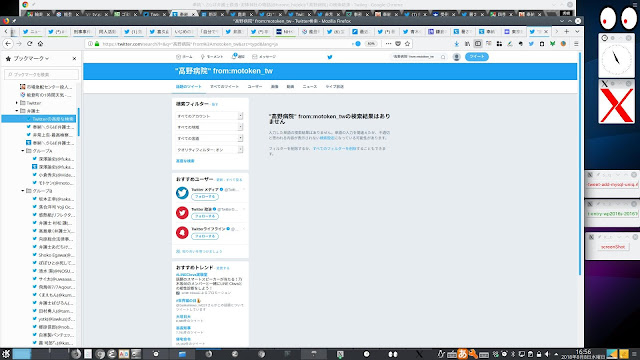Collapse the グループA bookmark folder
This screenshot has width=640, height=360.
coord(23,151)
